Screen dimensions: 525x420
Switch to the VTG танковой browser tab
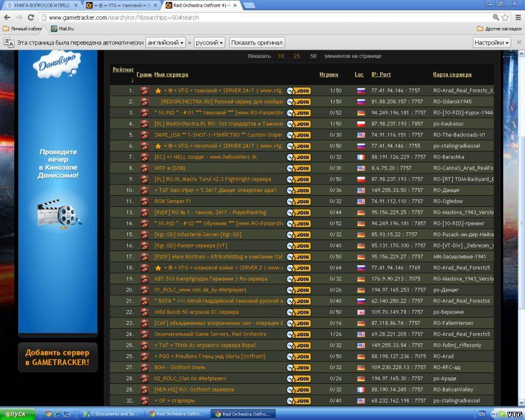tap(121, 5)
